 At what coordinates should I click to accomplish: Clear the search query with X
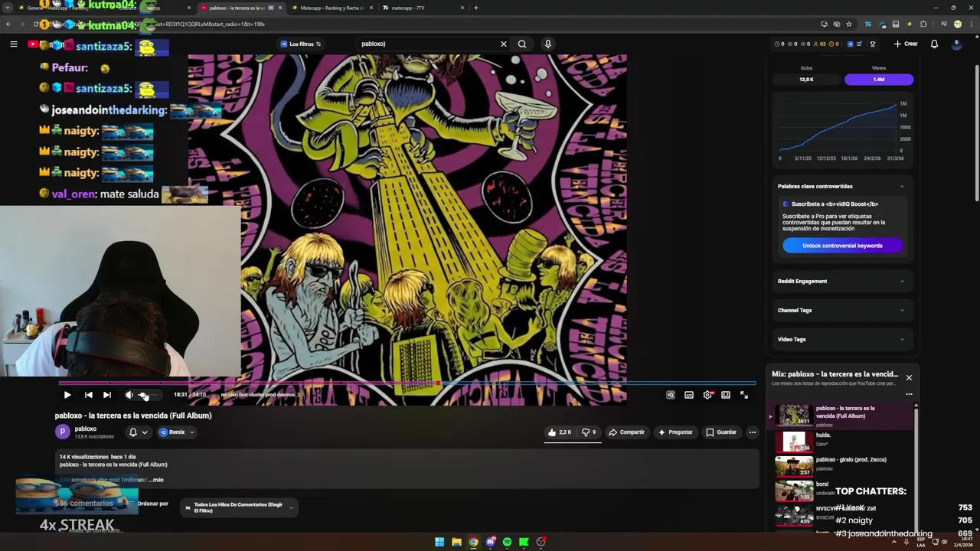click(x=504, y=44)
